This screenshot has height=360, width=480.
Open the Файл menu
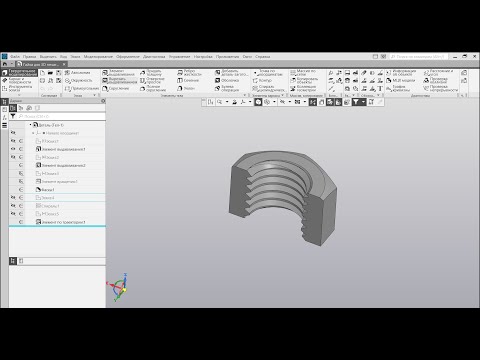coord(15,57)
